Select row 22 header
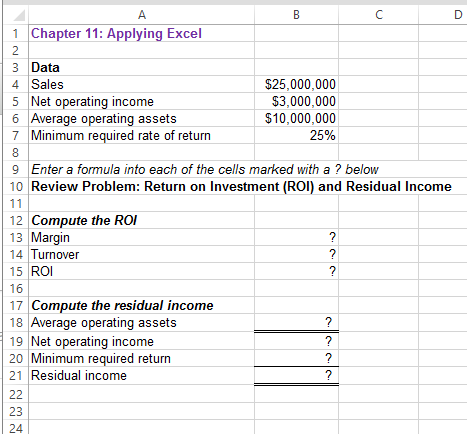 pyautogui.click(x=15, y=394)
